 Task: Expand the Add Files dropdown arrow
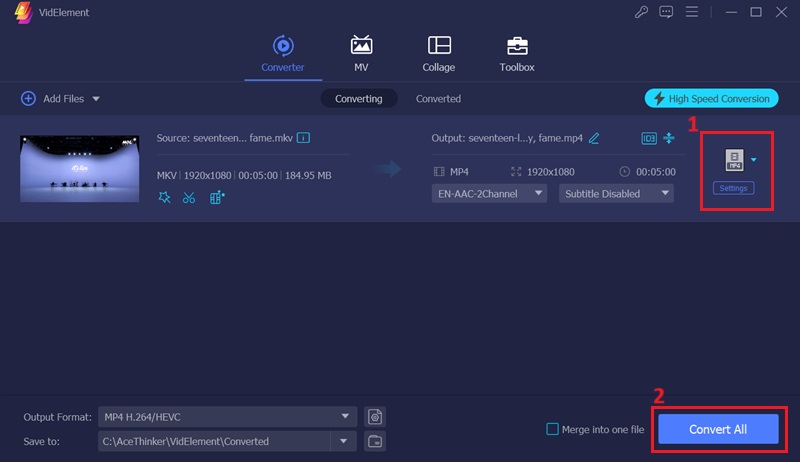pos(96,99)
